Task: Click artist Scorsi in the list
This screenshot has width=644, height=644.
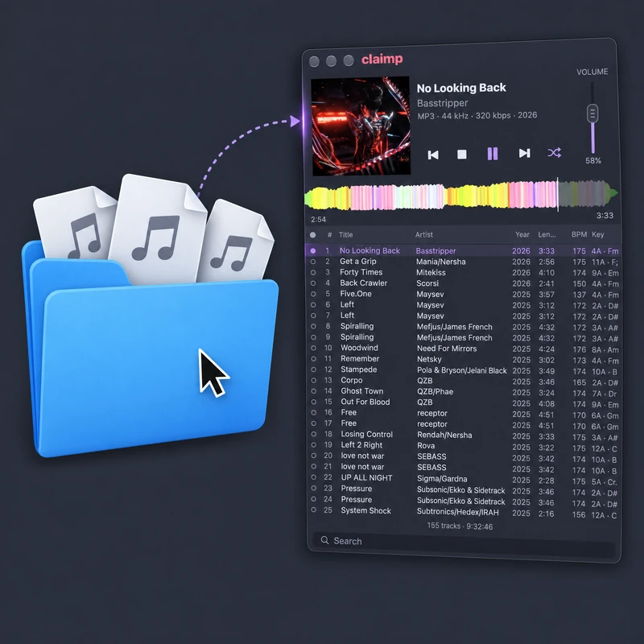Action: 427,283
